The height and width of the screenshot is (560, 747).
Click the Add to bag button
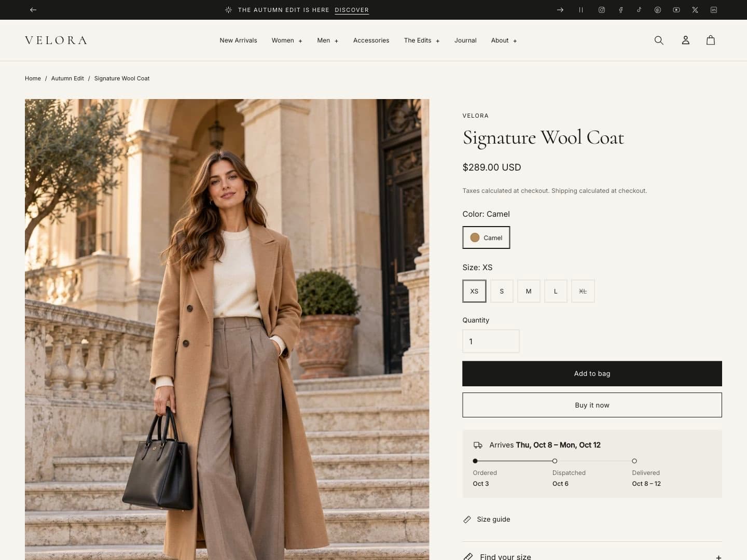point(592,374)
